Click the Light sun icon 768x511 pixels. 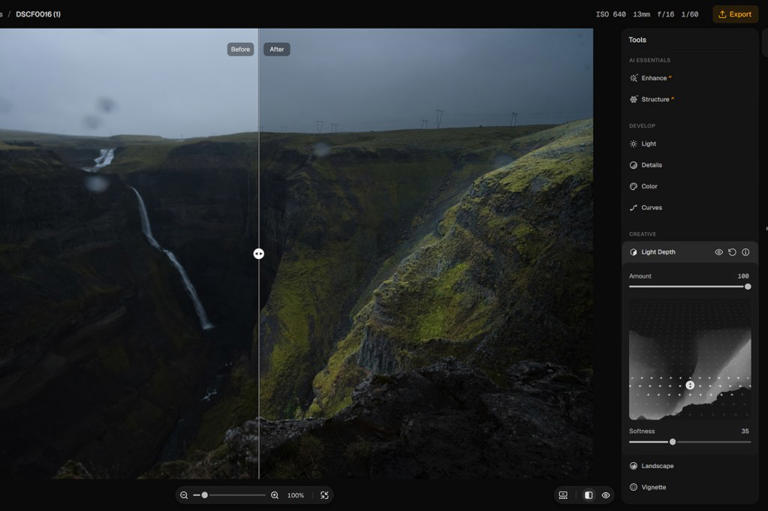click(x=633, y=144)
